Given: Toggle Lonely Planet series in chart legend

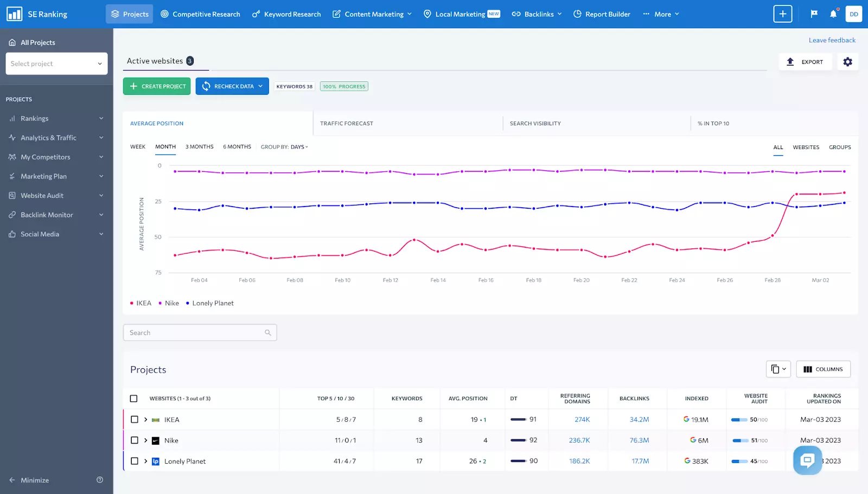Looking at the screenshot, I should click(x=210, y=303).
